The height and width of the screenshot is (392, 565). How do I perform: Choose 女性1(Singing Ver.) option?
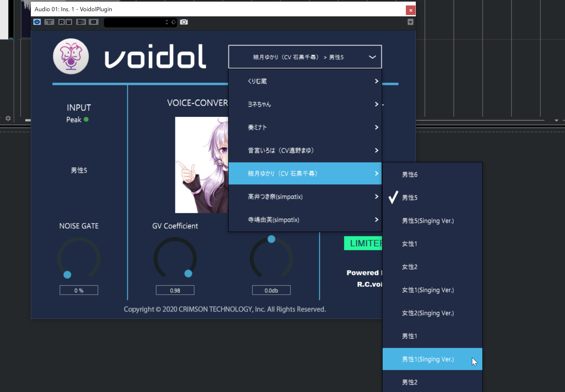click(x=432, y=290)
